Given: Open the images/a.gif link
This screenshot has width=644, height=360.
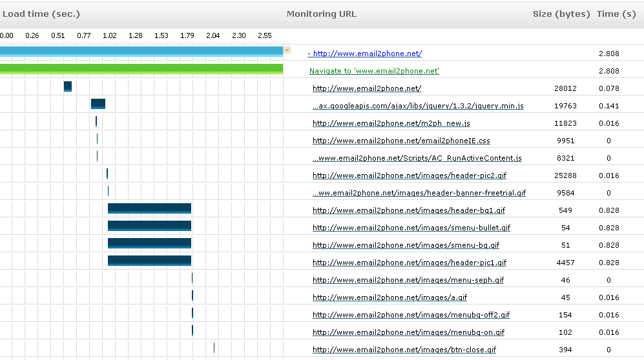Looking at the screenshot, I should coord(390,297).
